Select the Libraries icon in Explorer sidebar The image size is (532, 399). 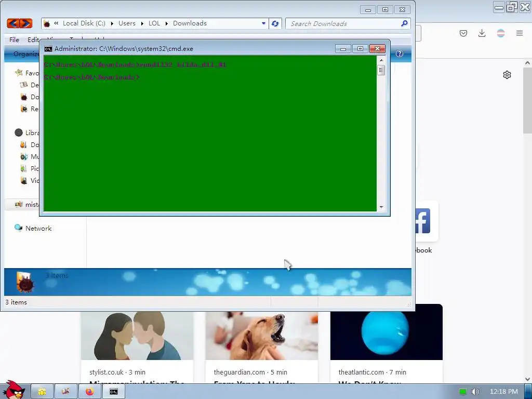(x=19, y=132)
